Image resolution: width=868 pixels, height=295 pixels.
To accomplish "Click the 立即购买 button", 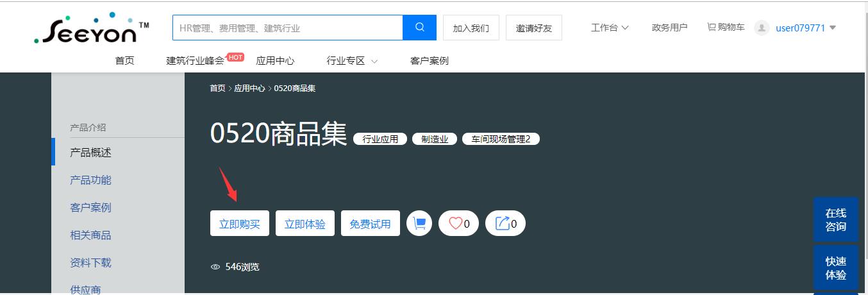I will 240,223.
